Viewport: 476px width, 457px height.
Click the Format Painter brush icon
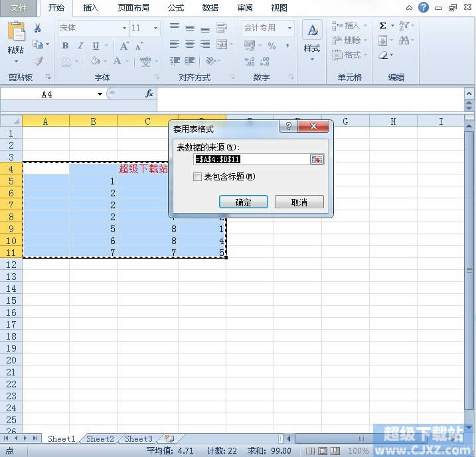coord(38,61)
